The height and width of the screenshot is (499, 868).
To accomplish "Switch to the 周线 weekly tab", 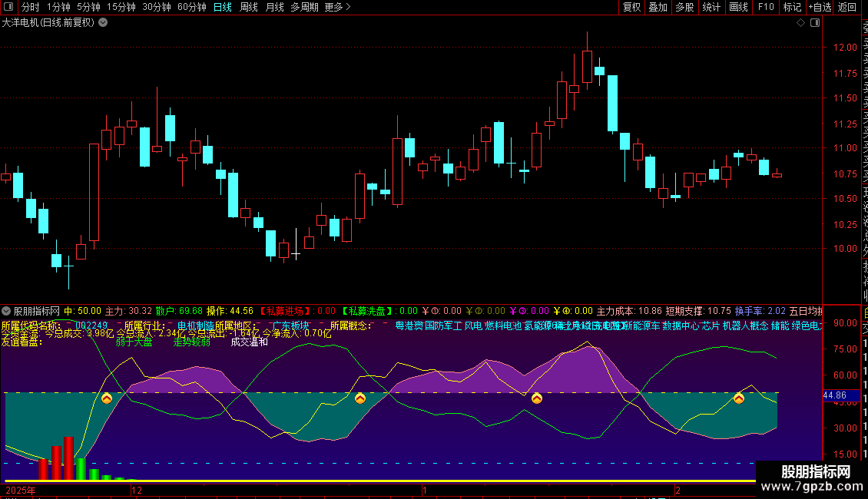I will (249, 7).
